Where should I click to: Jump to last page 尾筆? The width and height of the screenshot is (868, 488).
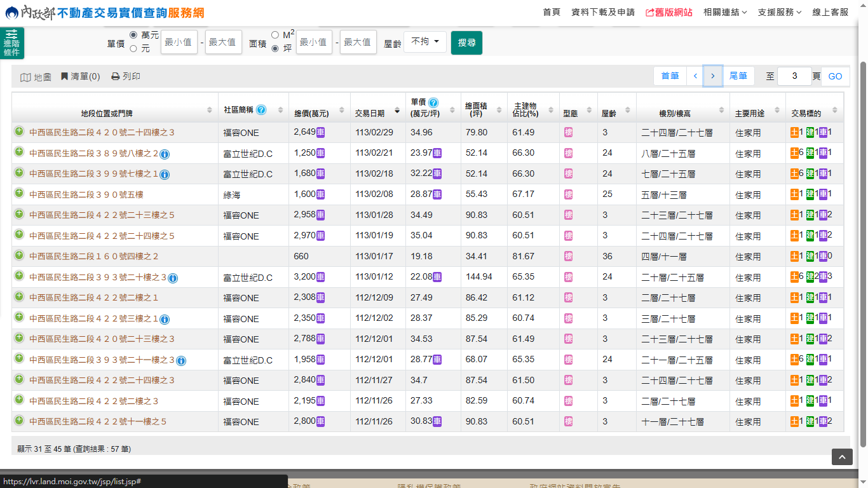coord(738,76)
